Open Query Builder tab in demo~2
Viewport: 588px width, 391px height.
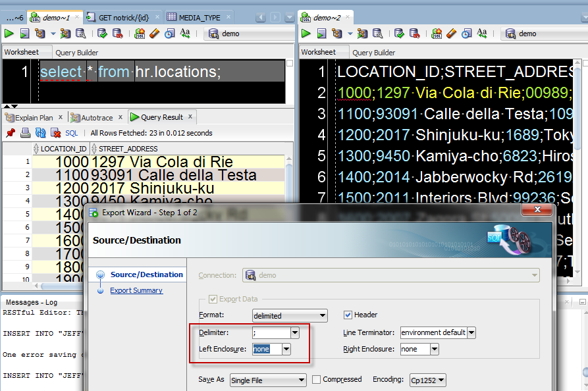coord(373,53)
